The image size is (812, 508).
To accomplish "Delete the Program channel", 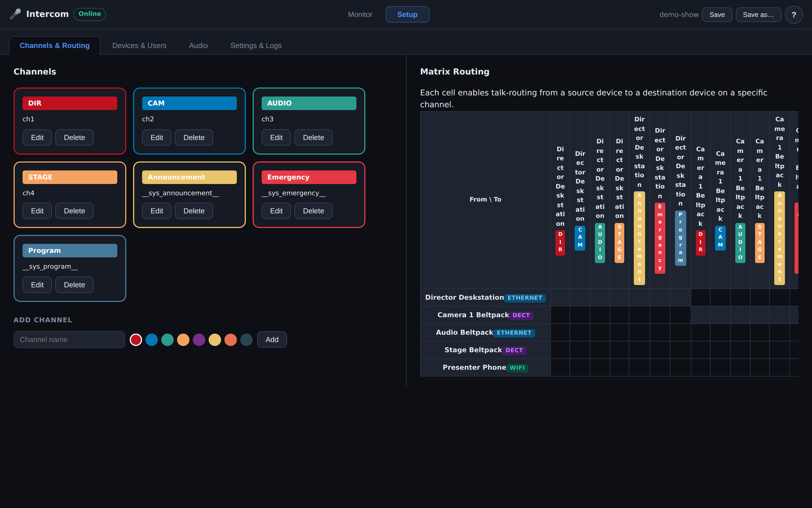I will 74,285.
